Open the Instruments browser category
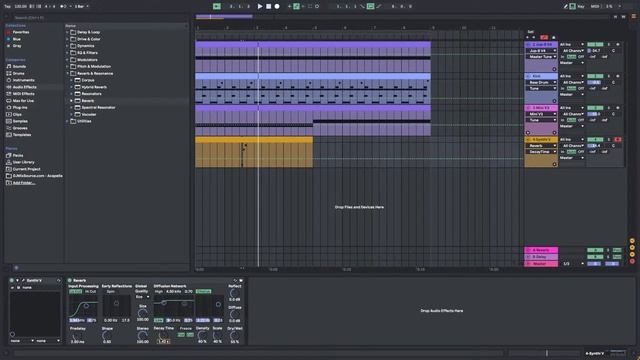Screen dimensions: 640x360 23,80
